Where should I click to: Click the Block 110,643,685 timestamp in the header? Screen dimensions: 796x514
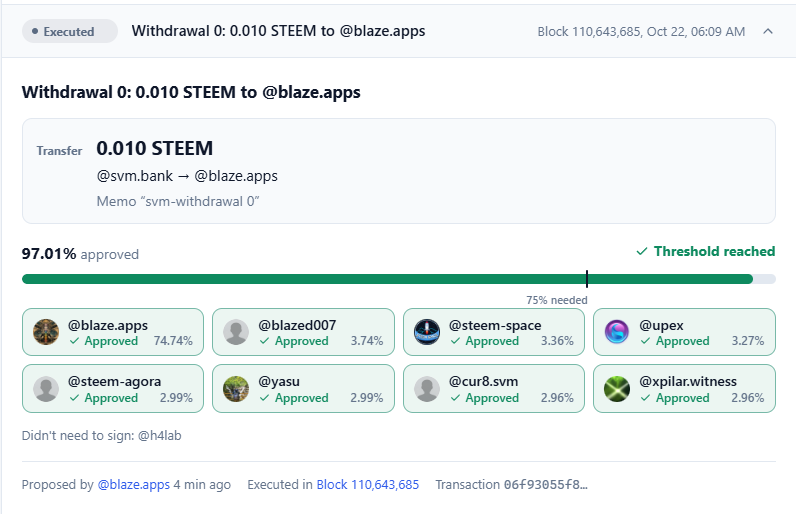click(x=641, y=31)
